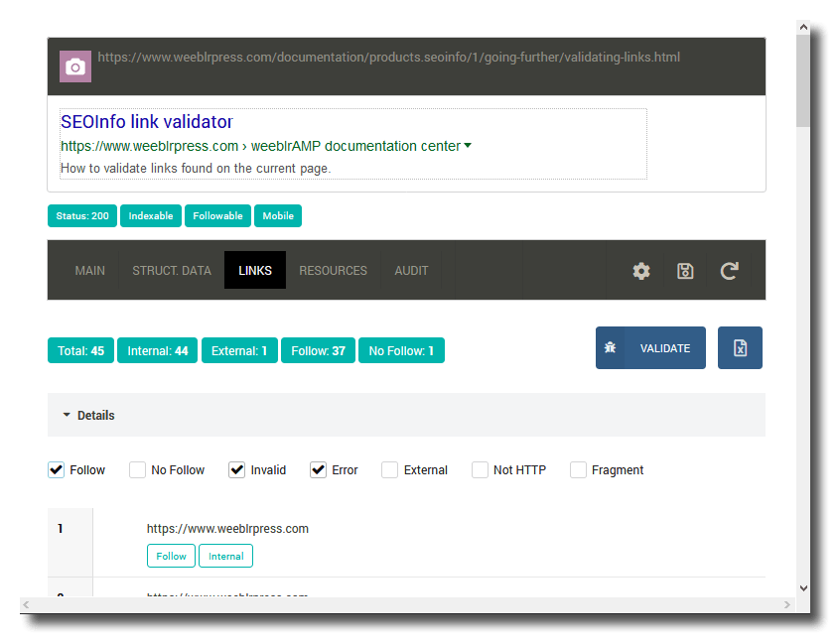
Task: Click the bug icon on Validate button
Action: point(611,348)
